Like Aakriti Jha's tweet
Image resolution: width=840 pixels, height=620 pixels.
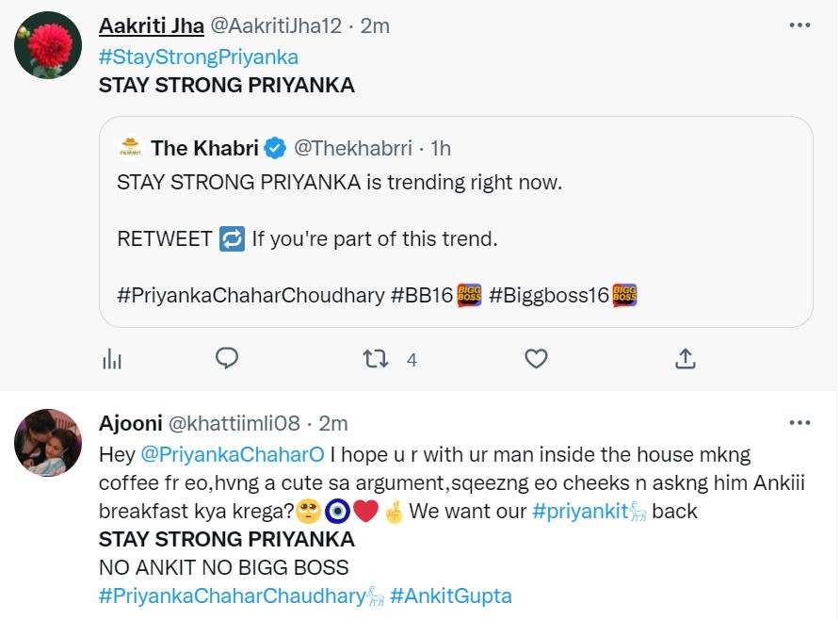tap(536, 359)
